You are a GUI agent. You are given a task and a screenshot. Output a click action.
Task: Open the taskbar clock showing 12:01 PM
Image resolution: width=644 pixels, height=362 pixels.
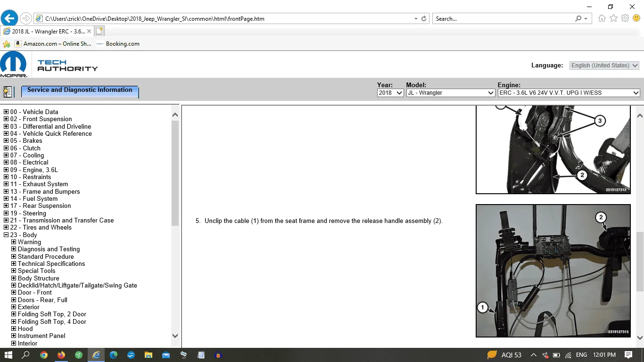pos(604,355)
